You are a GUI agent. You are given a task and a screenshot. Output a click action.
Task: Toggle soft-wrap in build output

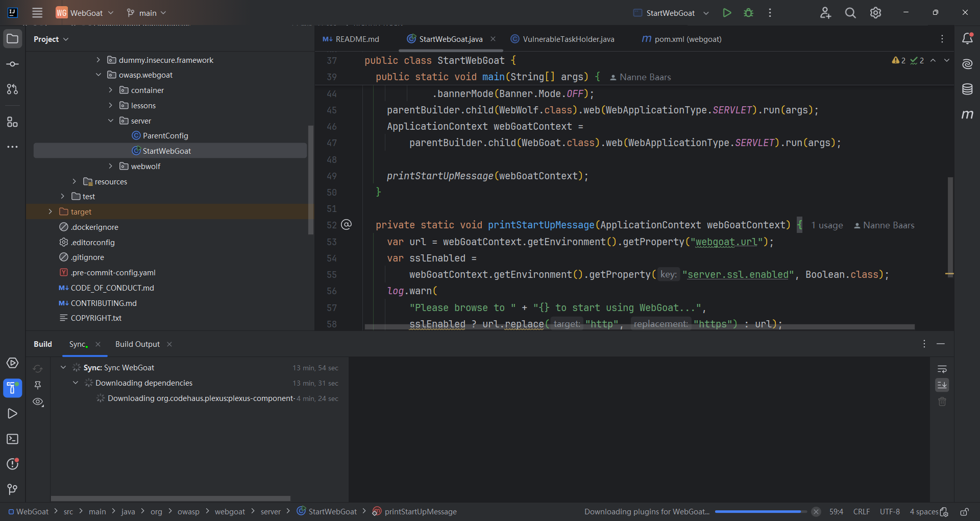click(x=942, y=369)
